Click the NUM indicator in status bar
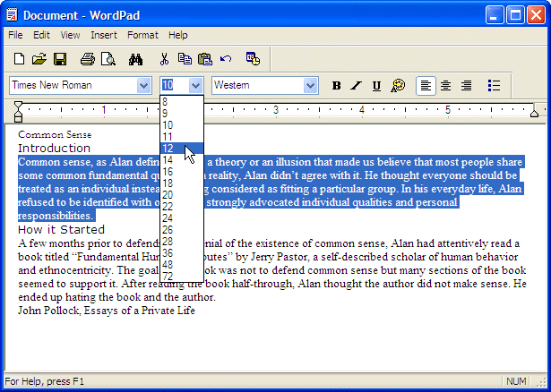Image resolution: width=551 pixels, height=392 pixels. 516,381
